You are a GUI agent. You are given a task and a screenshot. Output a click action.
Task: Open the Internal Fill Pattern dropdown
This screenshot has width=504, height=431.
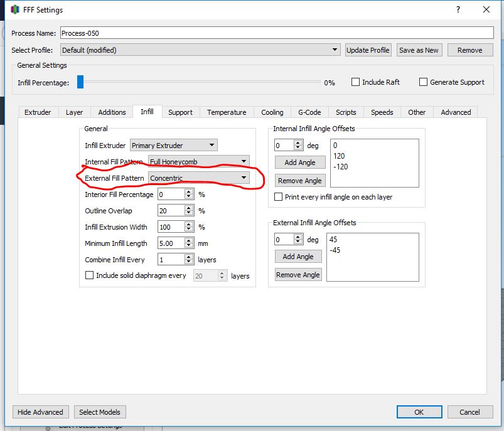[x=198, y=161]
